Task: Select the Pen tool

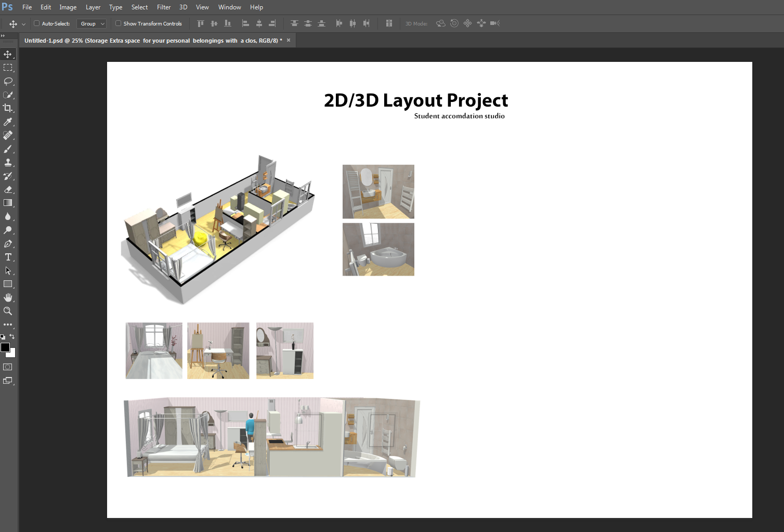Action: [x=8, y=243]
